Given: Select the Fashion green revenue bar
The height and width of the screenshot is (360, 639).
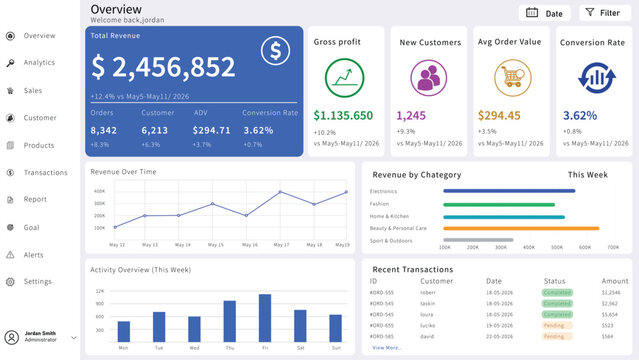Looking at the screenshot, I should point(499,205).
